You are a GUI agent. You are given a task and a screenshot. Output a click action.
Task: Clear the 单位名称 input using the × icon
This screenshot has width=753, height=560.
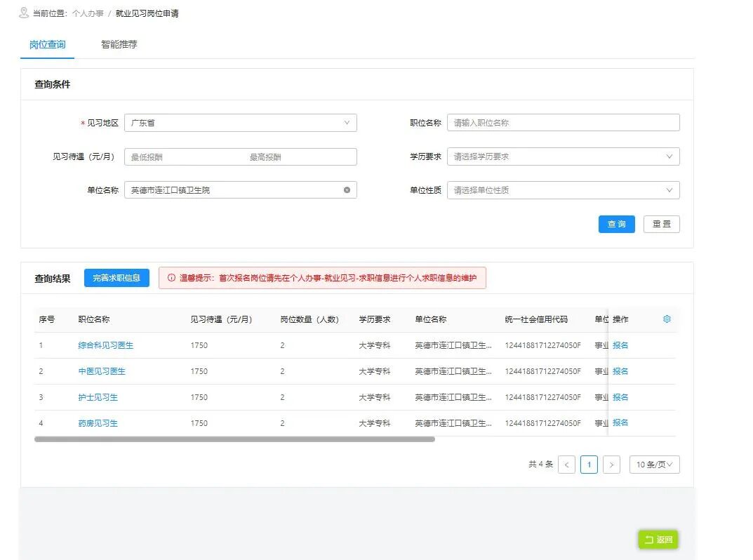(x=346, y=189)
